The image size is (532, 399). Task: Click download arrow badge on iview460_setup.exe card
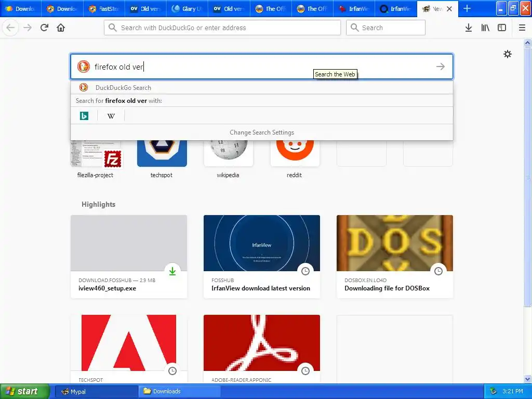tap(172, 271)
